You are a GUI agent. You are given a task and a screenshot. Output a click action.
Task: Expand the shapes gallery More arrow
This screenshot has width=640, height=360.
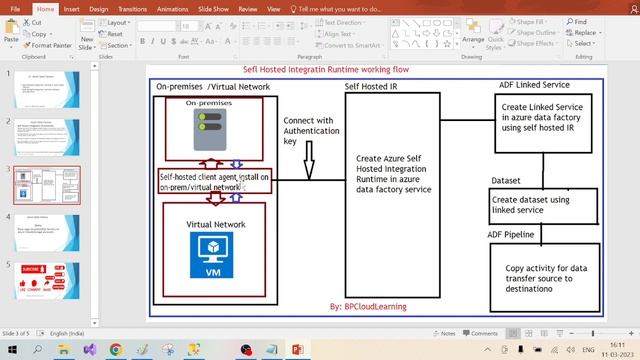pos(457,43)
